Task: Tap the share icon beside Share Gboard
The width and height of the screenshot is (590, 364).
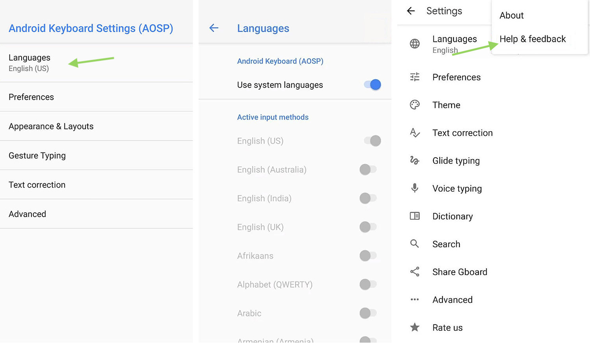Action: pyautogui.click(x=415, y=272)
